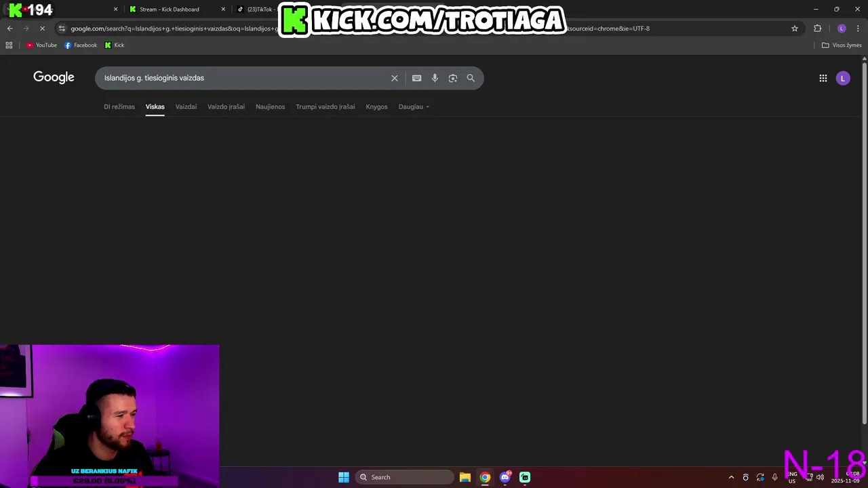
Task: Open the Facebook bookmark
Action: coord(81,45)
